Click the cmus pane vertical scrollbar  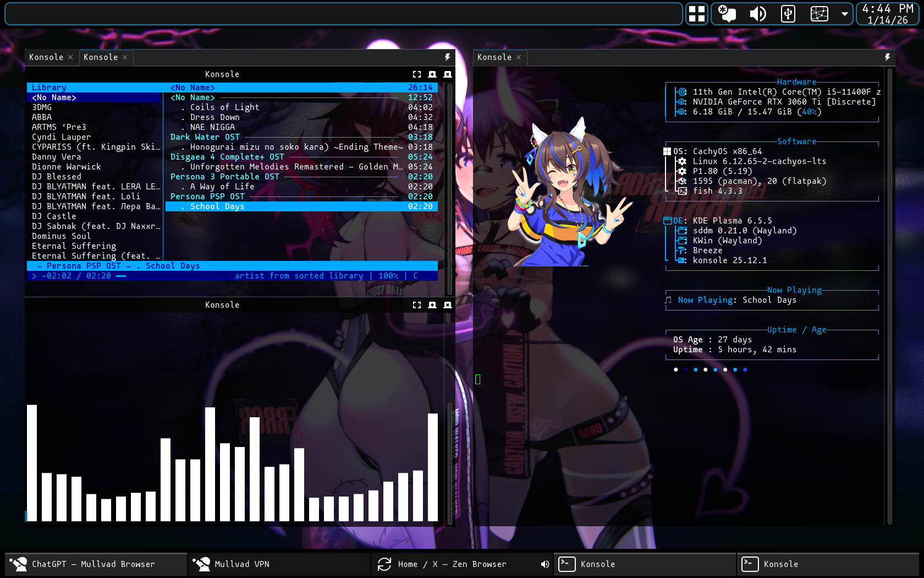(x=450, y=189)
